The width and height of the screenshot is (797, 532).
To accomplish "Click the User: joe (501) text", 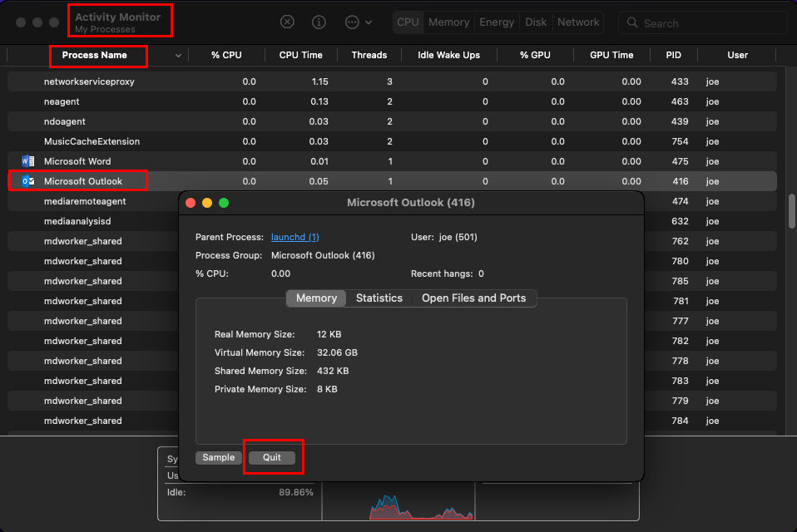I will pyautogui.click(x=443, y=237).
